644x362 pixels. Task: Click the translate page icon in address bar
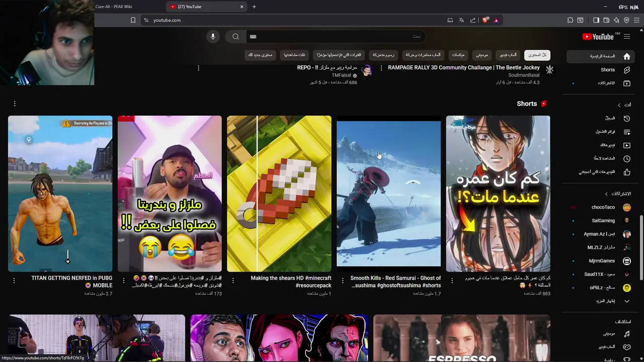(x=461, y=20)
